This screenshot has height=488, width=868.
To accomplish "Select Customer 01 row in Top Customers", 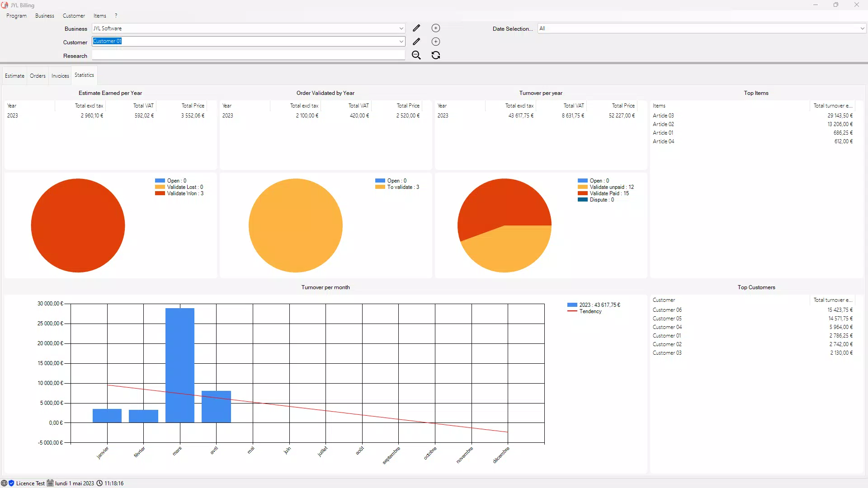I will (x=753, y=336).
